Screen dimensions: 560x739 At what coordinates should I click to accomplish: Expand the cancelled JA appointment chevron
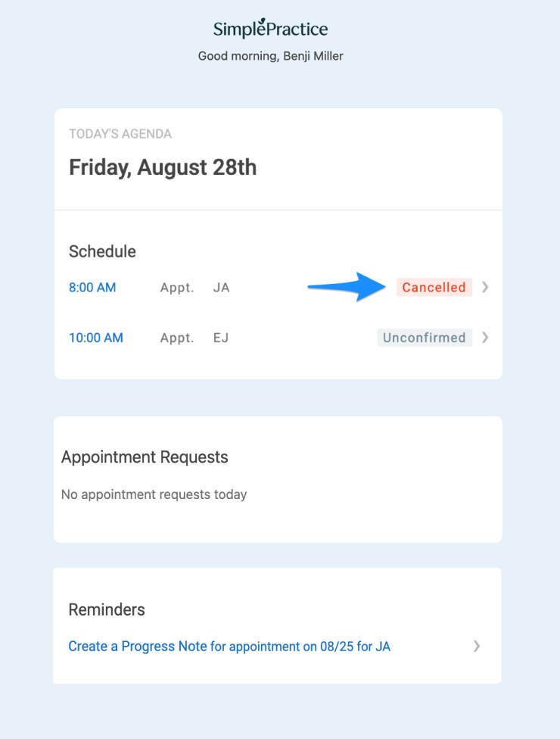[x=485, y=287]
